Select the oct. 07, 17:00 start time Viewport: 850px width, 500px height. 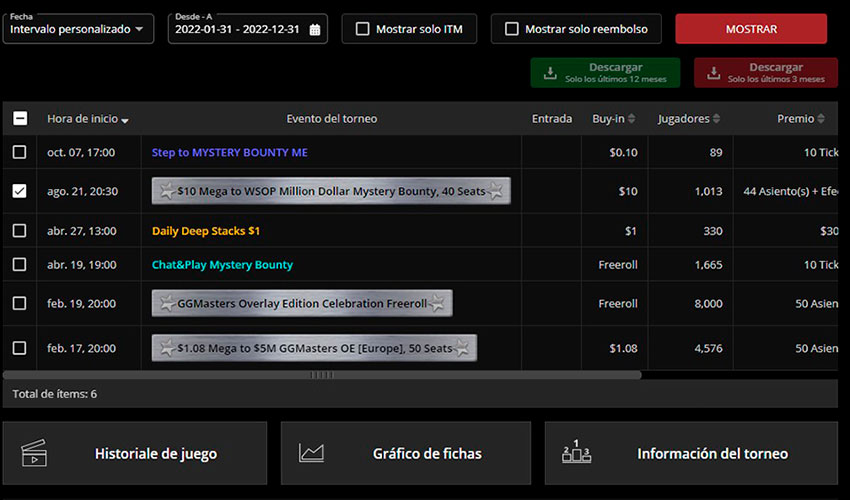[81, 152]
